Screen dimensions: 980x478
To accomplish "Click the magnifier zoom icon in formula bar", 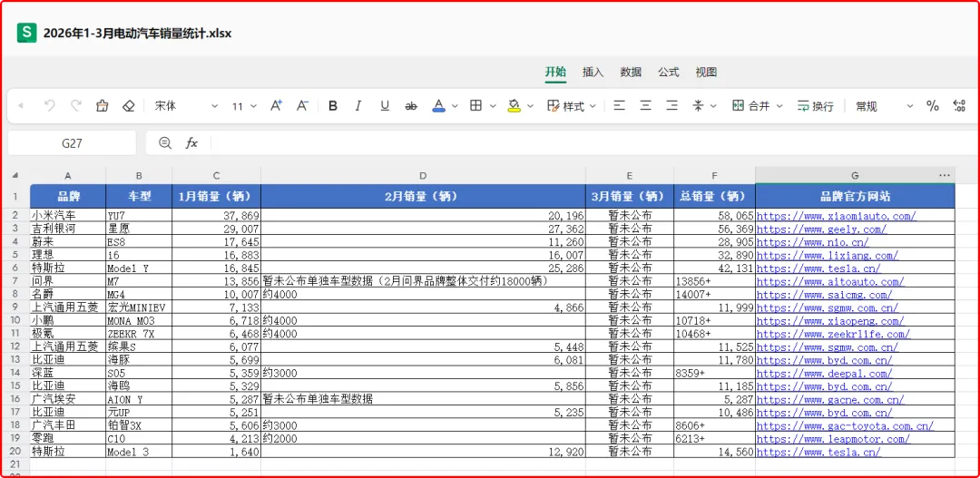I will click(165, 143).
